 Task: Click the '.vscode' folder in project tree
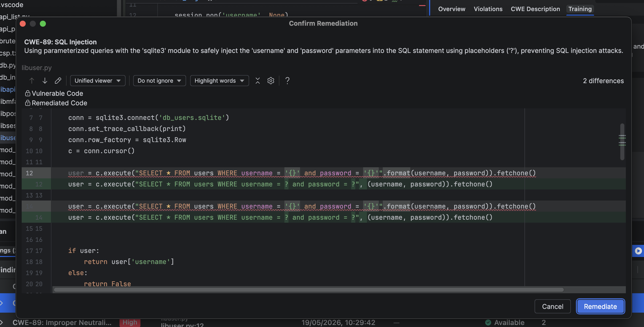point(12,5)
